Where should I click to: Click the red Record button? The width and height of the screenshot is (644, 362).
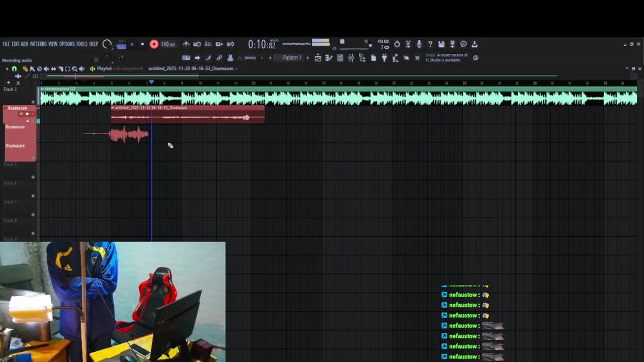click(x=154, y=44)
